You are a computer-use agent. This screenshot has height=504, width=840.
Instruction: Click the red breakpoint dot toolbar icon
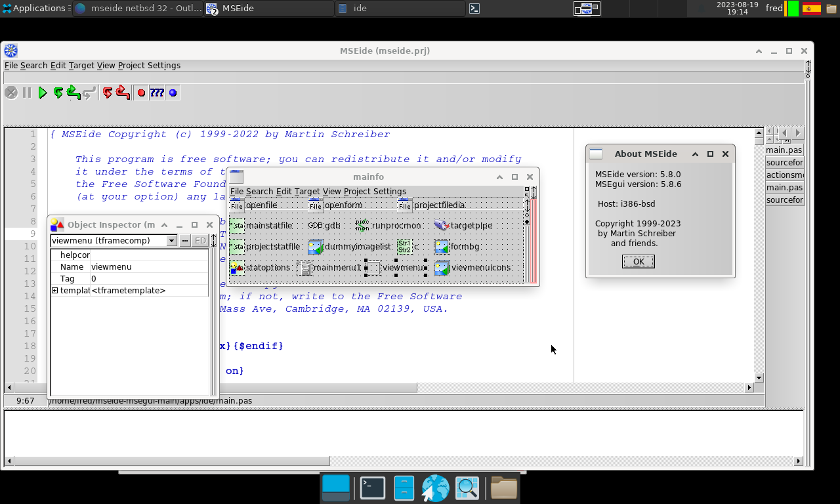(140, 93)
